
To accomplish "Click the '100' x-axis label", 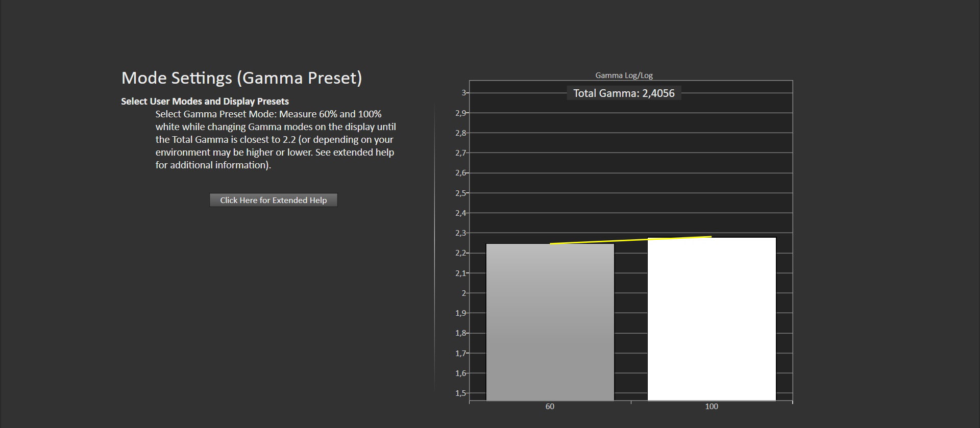I will click(x=712, y=407).
